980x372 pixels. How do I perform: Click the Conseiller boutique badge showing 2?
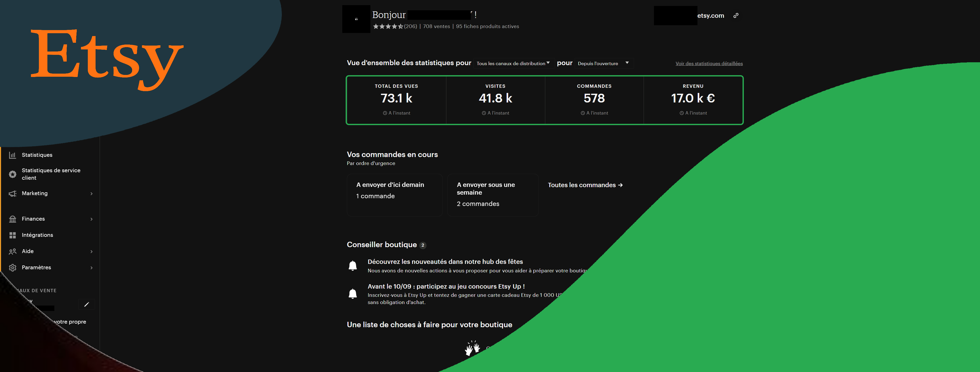click(423, 245)
